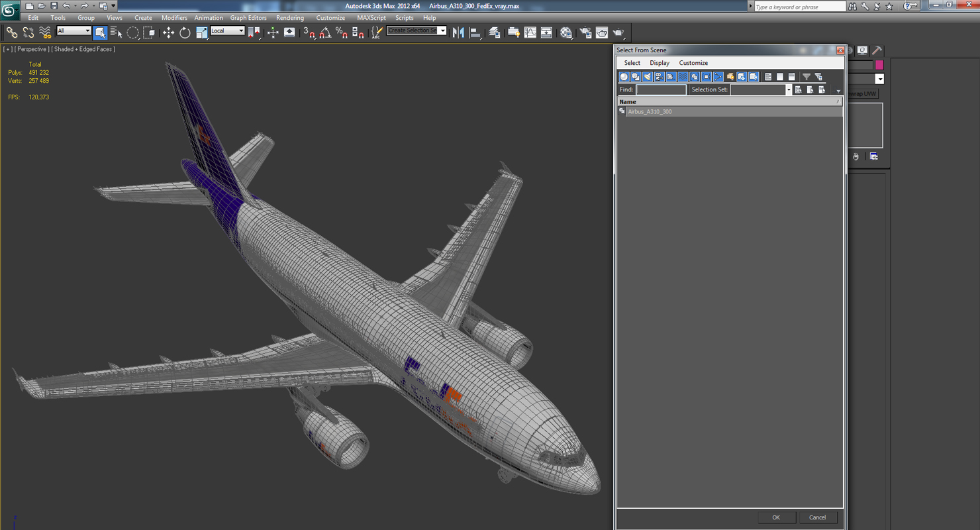This screenshot has height=530, width=980.
Task: Activate Select and Scale tool
Action: click(202, 32)
